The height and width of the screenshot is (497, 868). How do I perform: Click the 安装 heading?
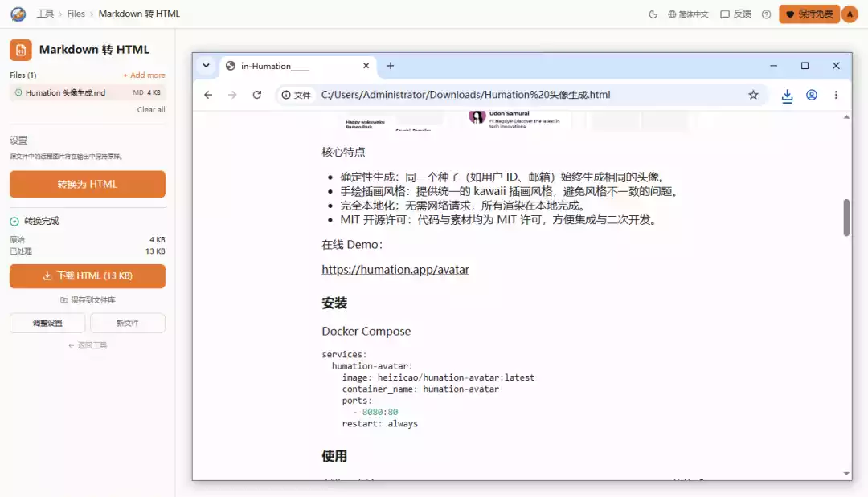(x=334, y=303)
